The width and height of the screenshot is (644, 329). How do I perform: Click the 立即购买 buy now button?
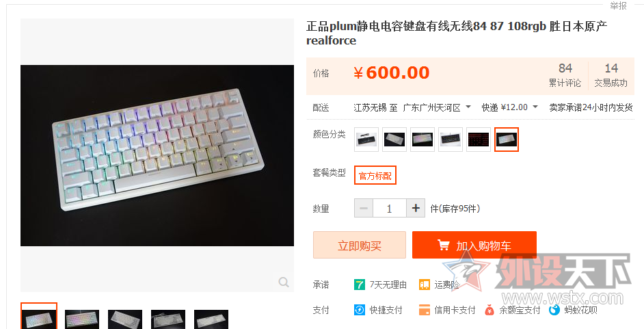[360, 245]
